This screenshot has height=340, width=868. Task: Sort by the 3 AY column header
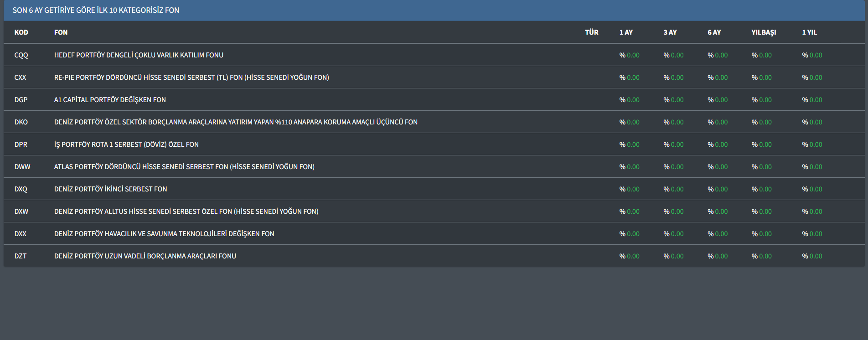pos(670,32)
